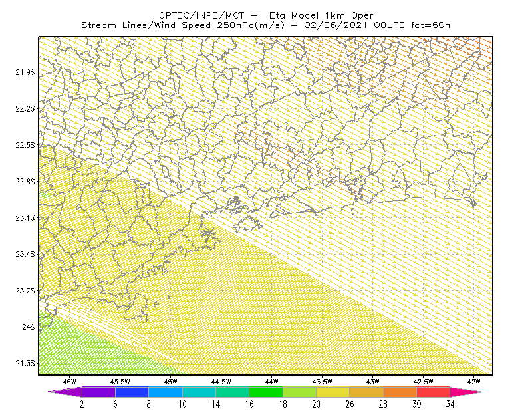532x411 pixels.
Task: Click the purple left arrow of colorbar
Action: click(x=65, y=392)
